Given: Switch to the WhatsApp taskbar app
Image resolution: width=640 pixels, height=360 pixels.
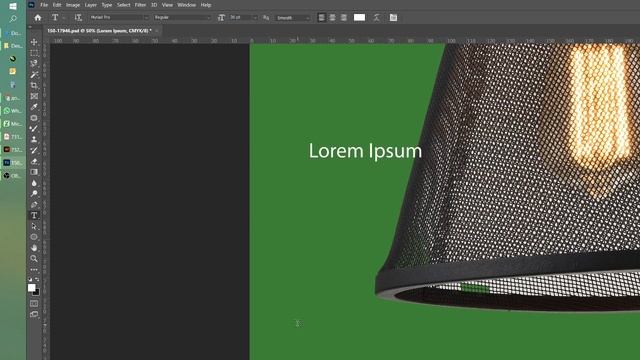Looking at the screenshot, I should 13,111.
